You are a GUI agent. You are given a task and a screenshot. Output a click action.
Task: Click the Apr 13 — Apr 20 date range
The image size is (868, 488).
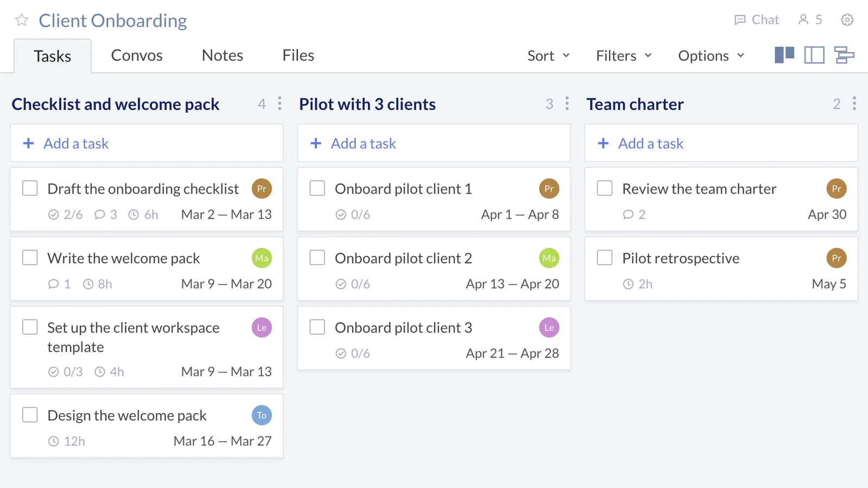point(513,284)
